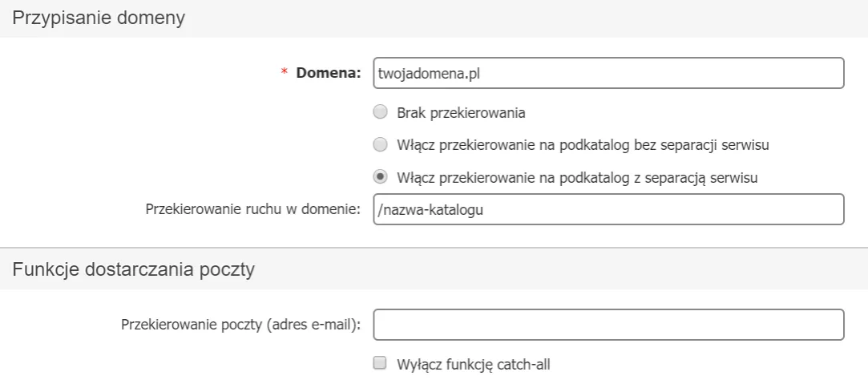Click the 'Przekierowanie ruchu w domenie' field
Viewport: 868px width, 392px height.
pos(608,209)
